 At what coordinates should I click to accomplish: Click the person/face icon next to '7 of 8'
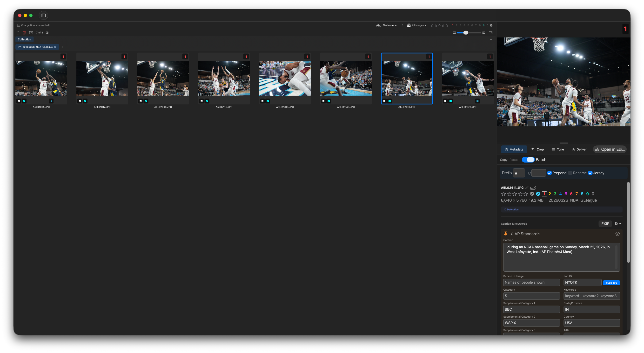pos(47,33)
